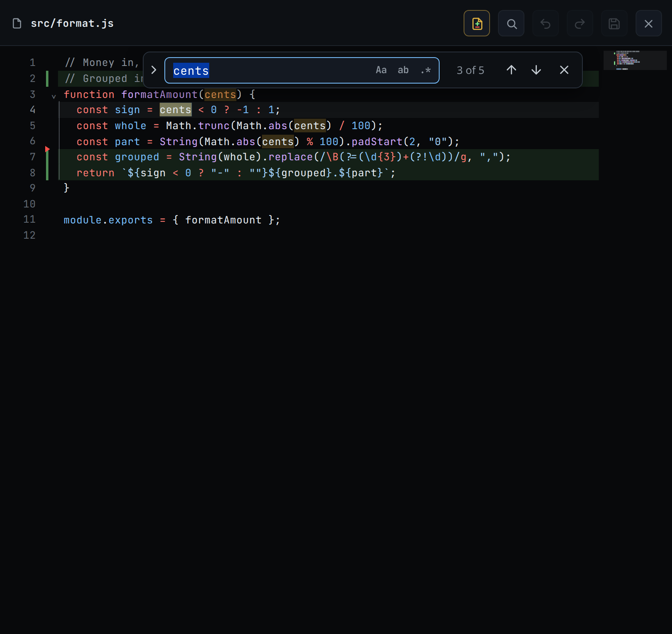Screen dimensions: 672x634
Task: Click line number 4 in the gutter
Action: coord(32,110)
